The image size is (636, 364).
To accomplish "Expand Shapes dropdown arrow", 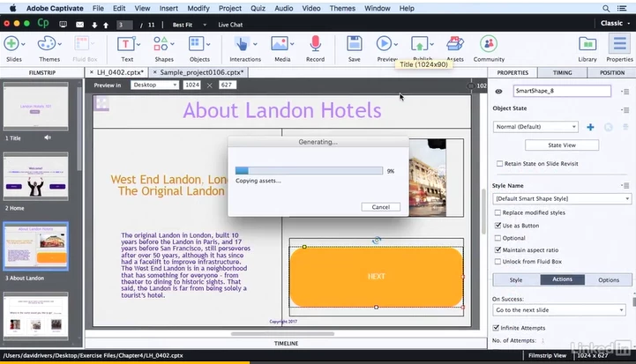I will [x=173, y=44].
